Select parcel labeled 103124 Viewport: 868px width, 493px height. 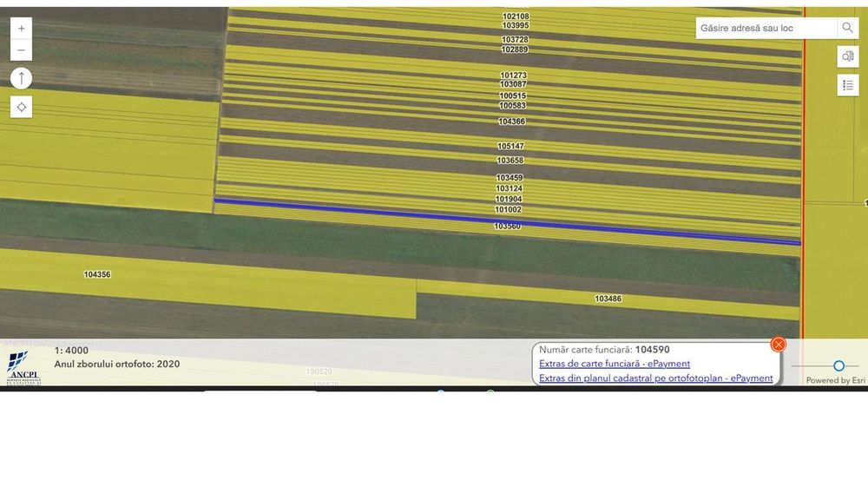click(x=509, y=188)
